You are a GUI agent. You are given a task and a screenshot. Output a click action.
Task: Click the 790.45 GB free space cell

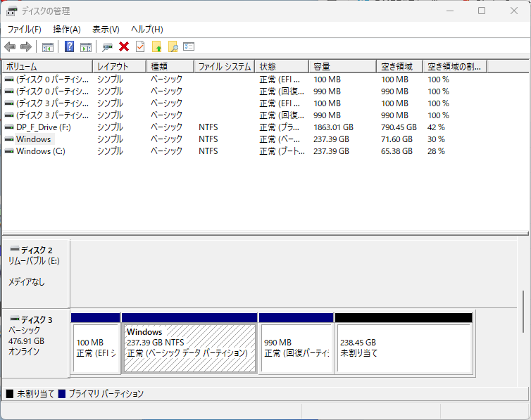(x=399, y=127)
